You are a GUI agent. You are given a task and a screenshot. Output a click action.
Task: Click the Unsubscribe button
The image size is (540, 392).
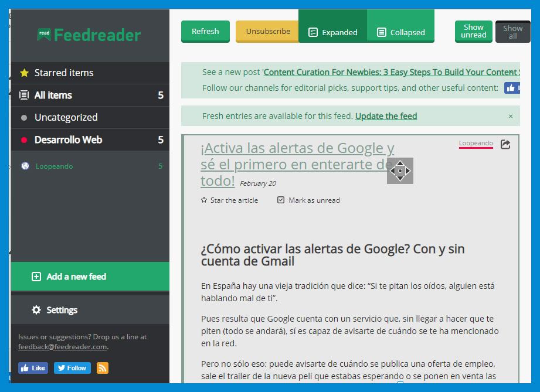pos(267,31)
